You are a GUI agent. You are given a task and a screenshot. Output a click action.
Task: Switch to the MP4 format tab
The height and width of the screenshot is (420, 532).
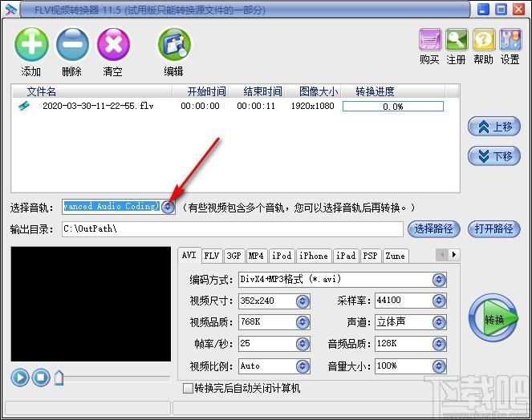point(256,256)
